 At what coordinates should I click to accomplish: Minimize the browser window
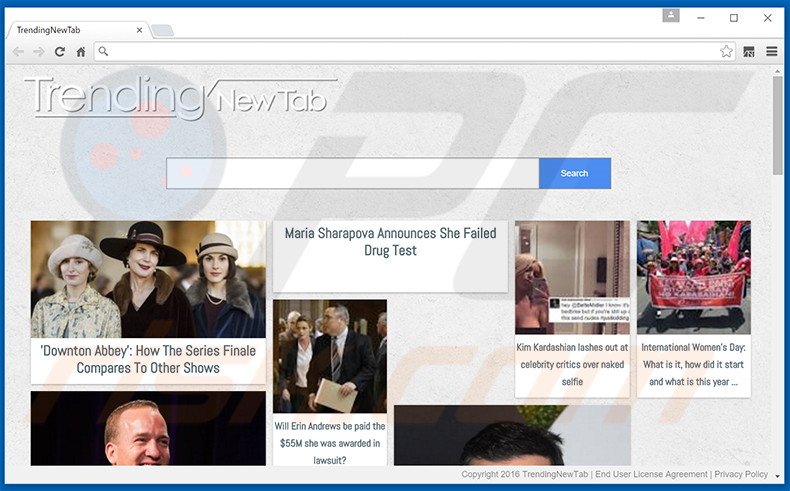[700, 18]
